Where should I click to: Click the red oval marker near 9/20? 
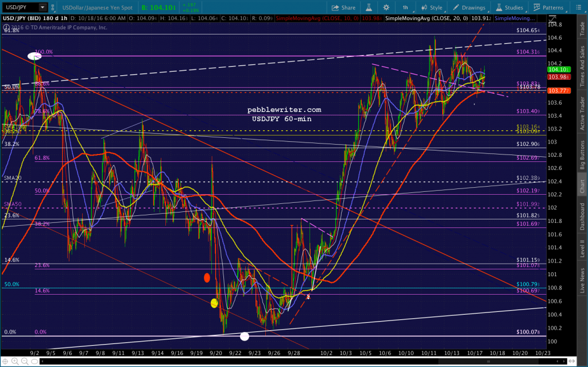coord(207,277)
